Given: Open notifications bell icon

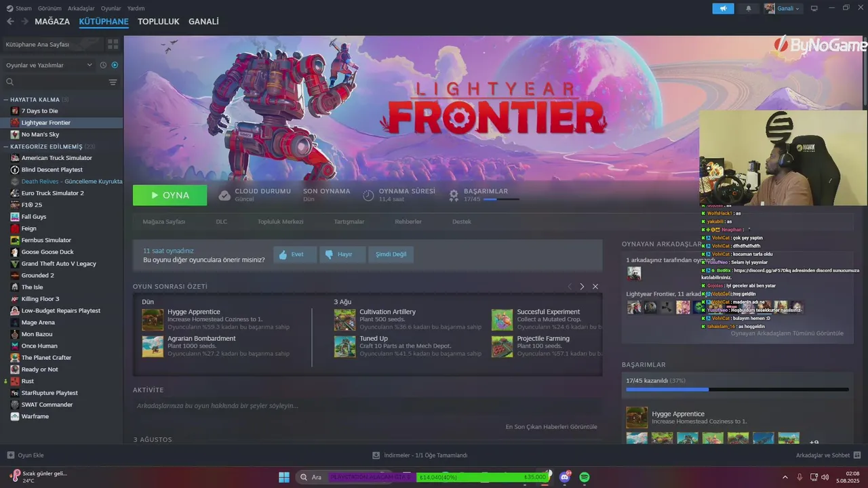Looking at the screenshot, I should coord(749,8).
